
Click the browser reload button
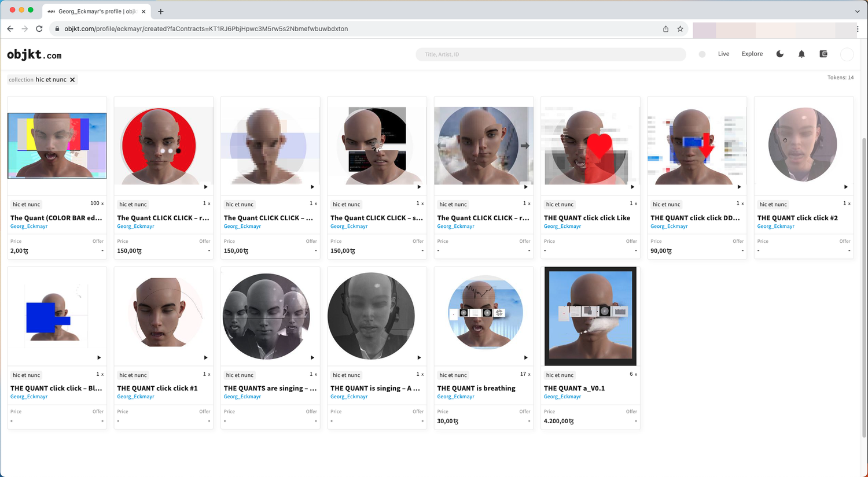(39, 28)
